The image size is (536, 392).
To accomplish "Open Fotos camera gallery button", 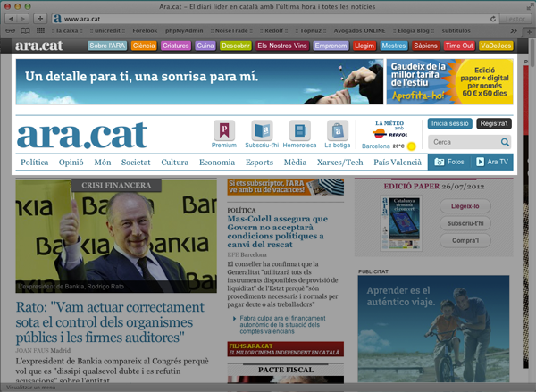I will point(448,163).
